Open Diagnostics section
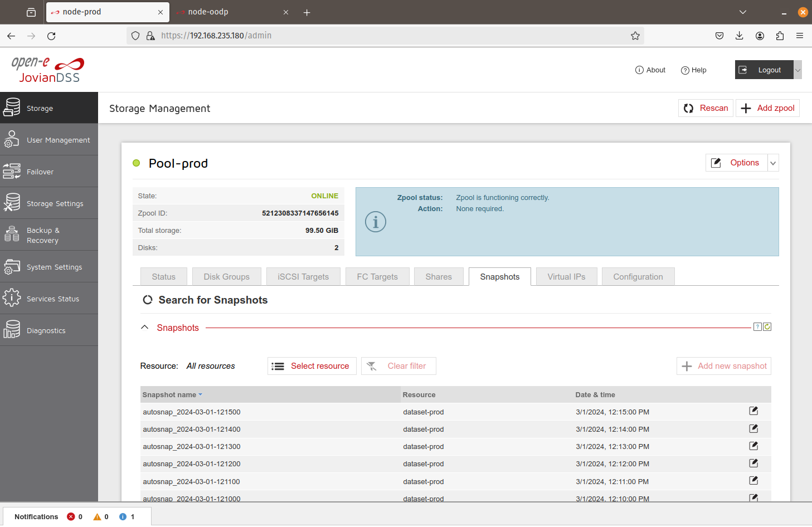Screen dimensions: 812x527 pos(49,330)
